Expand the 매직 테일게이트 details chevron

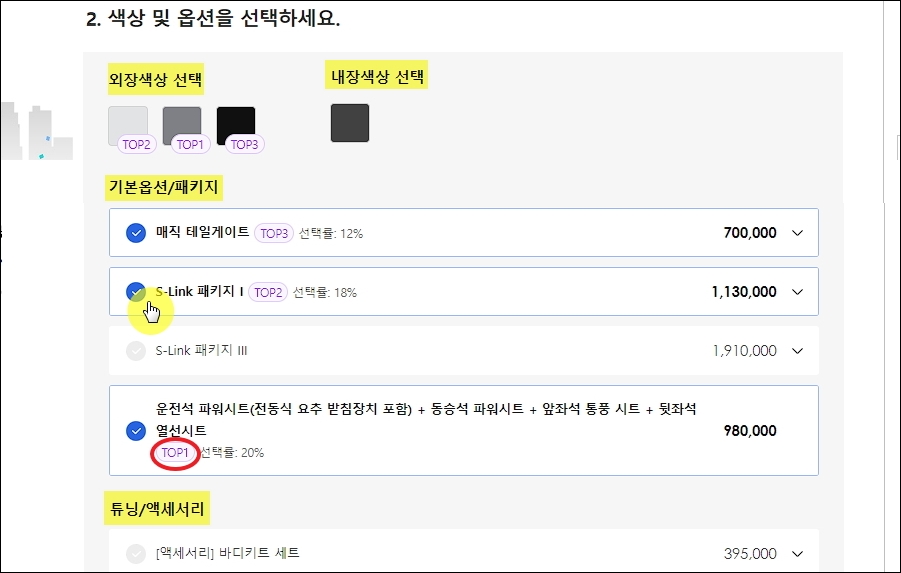[x=798, y=233]
